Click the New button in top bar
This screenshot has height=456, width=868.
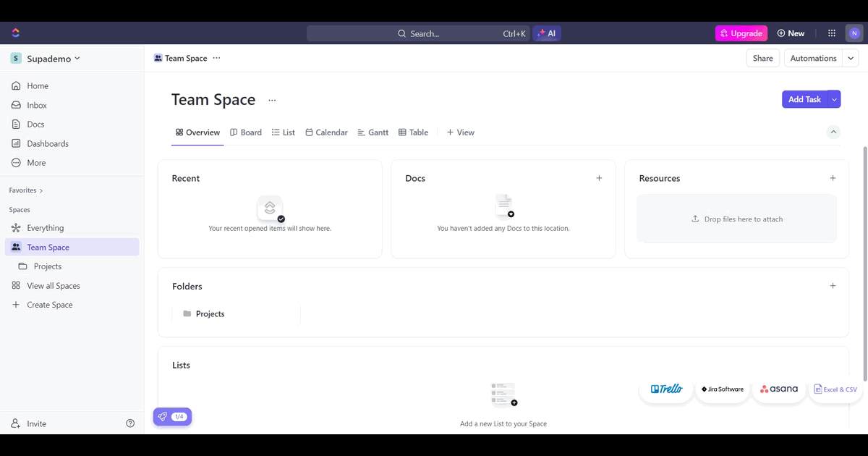[x=791, y=33]
